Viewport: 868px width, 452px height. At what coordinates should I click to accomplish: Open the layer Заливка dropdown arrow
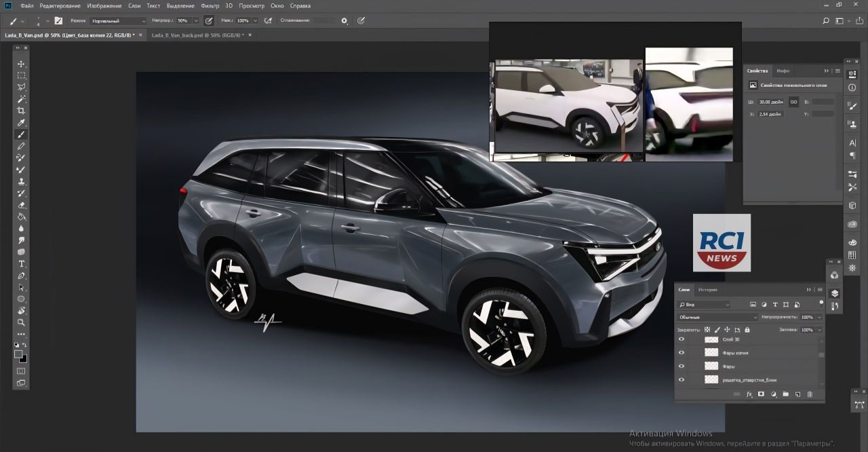[820, 330]
